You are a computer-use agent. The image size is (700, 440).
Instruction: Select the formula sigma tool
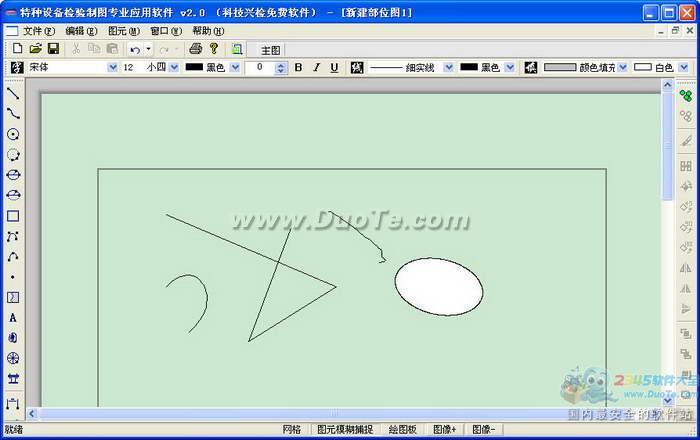click(13, 298)
